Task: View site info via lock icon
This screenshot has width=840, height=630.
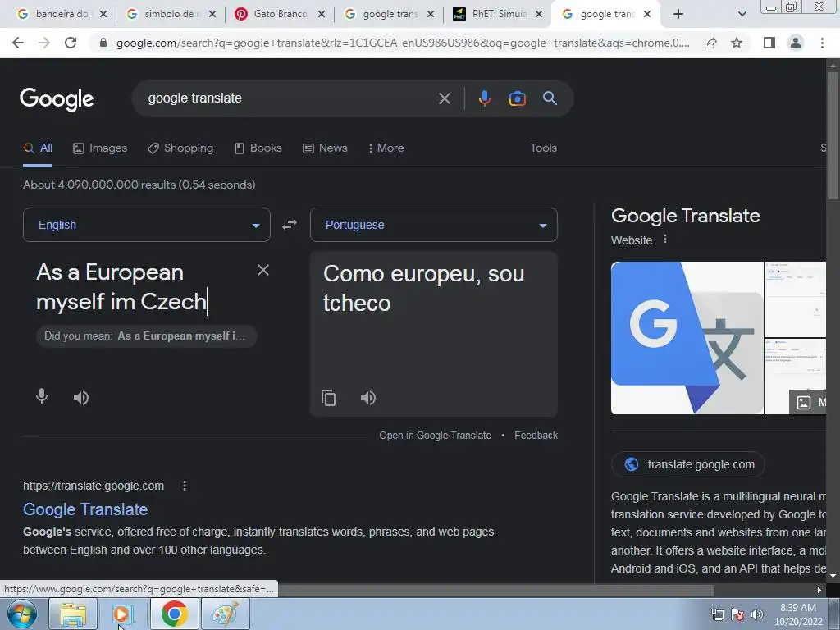Action: pyautogui.click(x=103, y=43)
